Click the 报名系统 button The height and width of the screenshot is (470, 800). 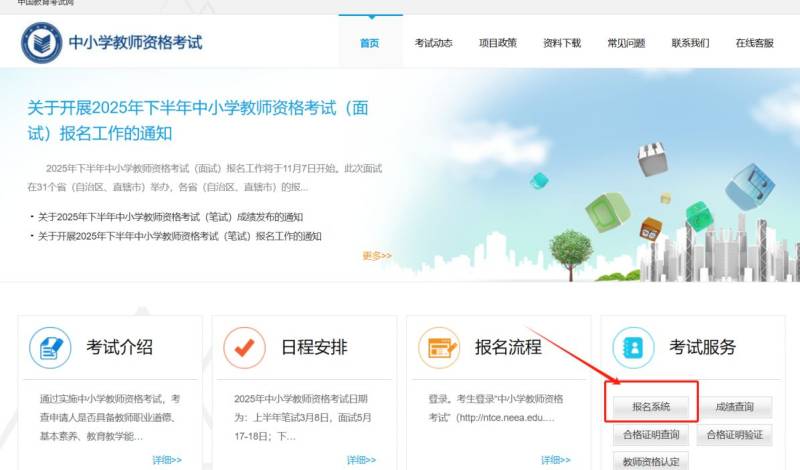[x=651, y=407]
